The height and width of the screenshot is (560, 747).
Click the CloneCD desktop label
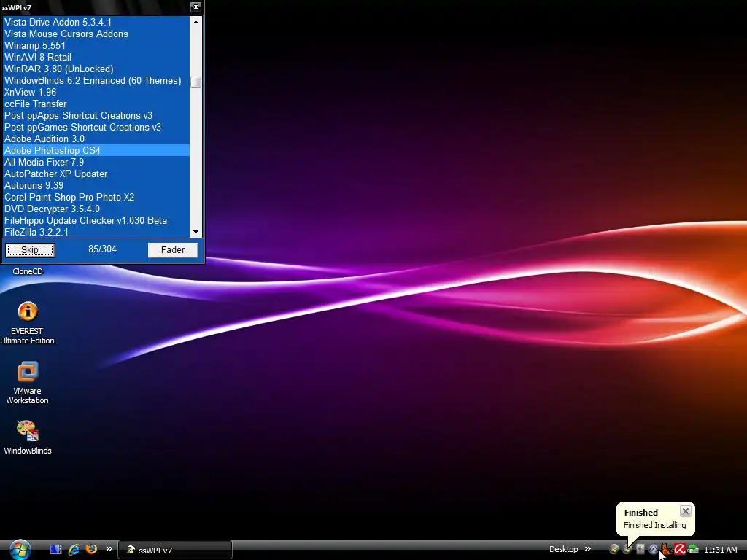tap(27, 271)
